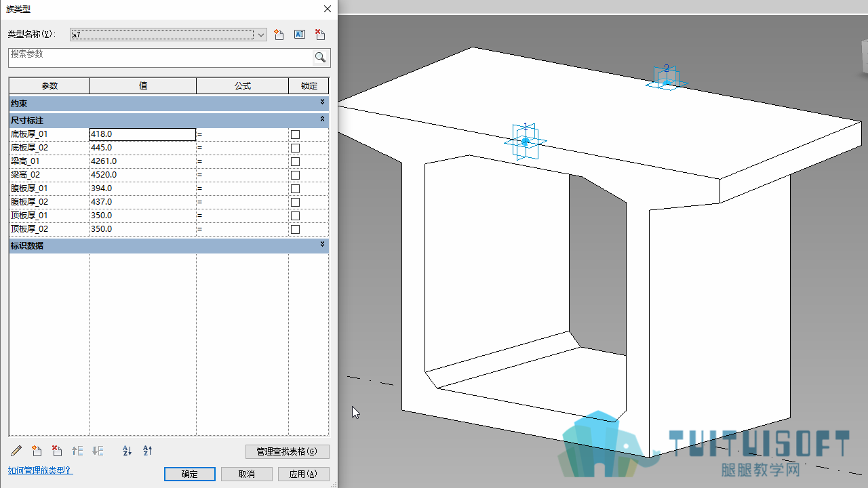Click the New Type icon

pos(279,35)
